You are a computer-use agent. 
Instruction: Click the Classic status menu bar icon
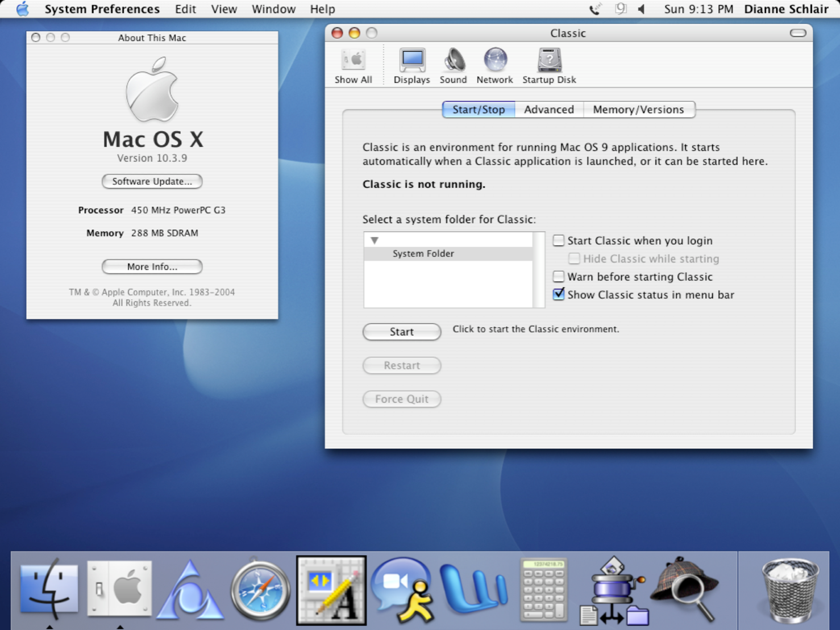tap(620, 9)
